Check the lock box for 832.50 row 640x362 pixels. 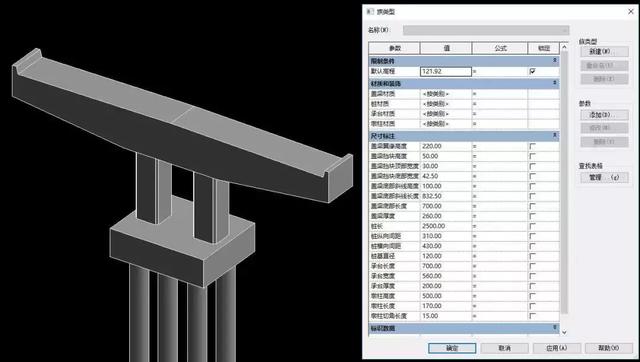(x=532, y=196)
